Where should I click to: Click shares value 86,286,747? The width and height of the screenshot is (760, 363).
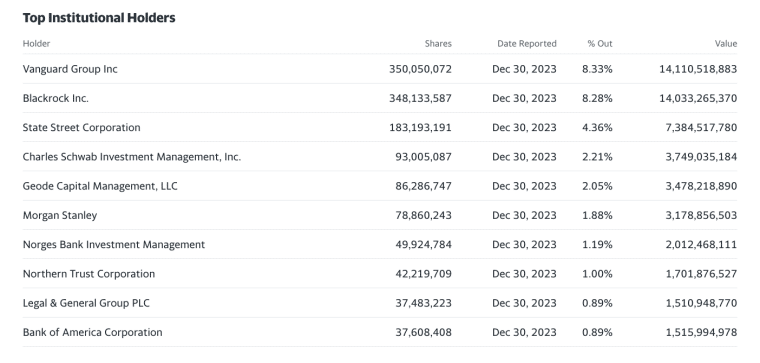pyautogui.click(x=423, y=186)
